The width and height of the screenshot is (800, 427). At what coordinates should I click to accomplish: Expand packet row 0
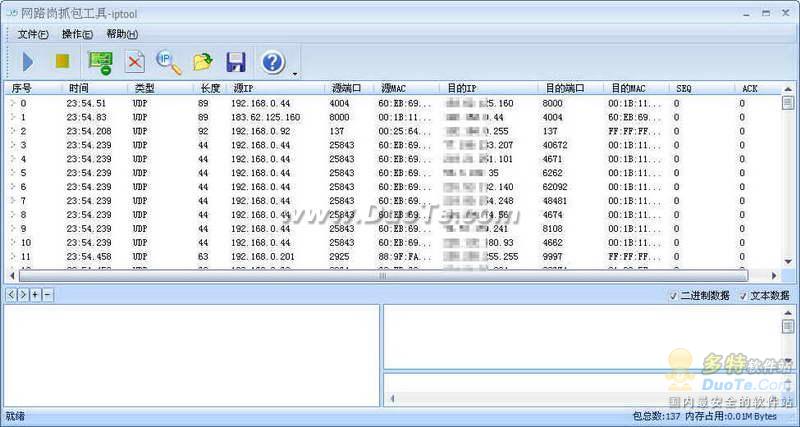[13, 103]
